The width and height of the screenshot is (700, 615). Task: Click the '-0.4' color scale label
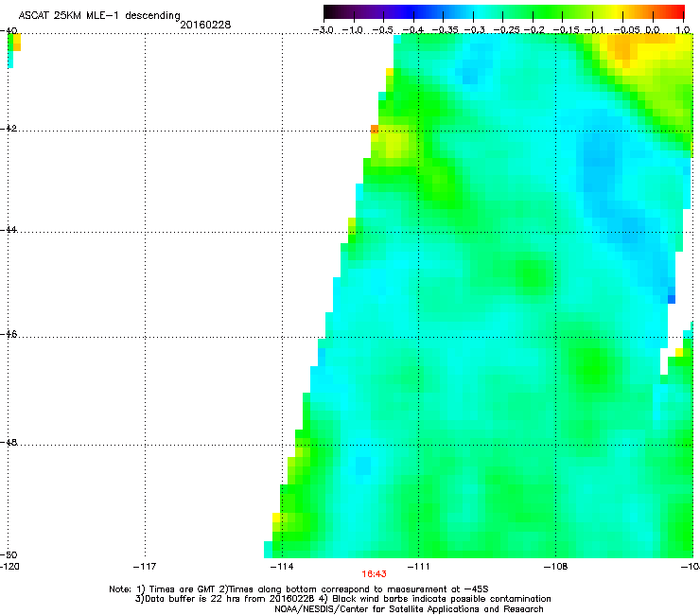click(x=413, y=30)
